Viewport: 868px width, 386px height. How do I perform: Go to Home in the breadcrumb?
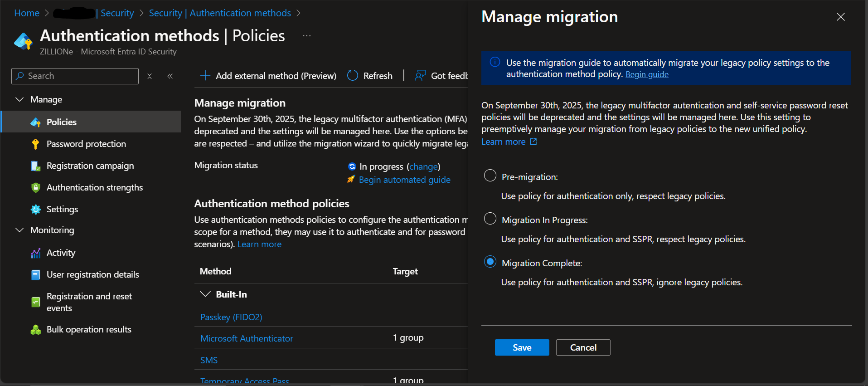pos(27,13)
